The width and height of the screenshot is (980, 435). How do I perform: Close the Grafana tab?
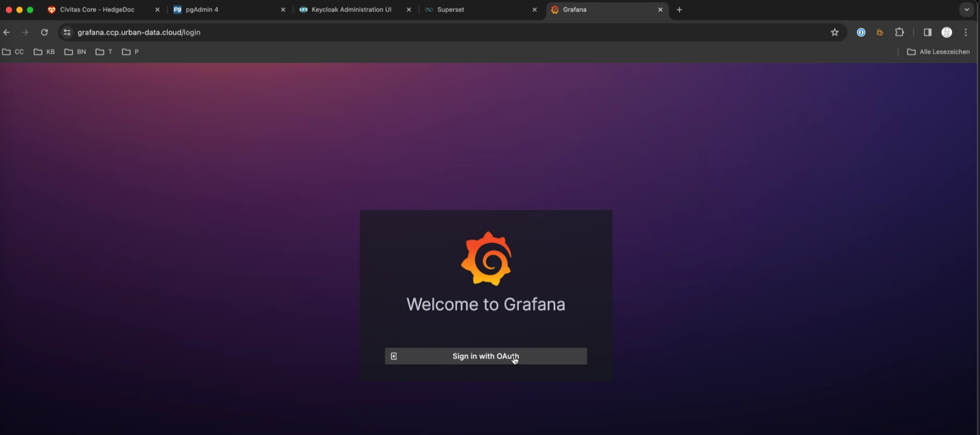point(660,10)
